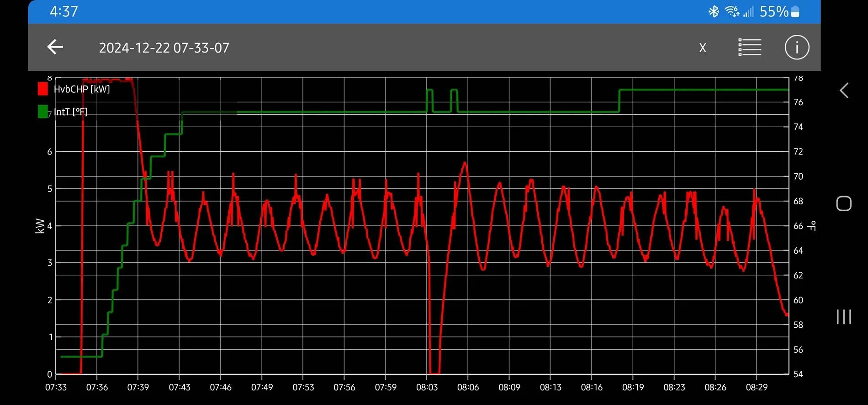Toggle the IntT [°F] legend label
The width and height of the screenshot is (868, 405).
[x=71, y=112]
